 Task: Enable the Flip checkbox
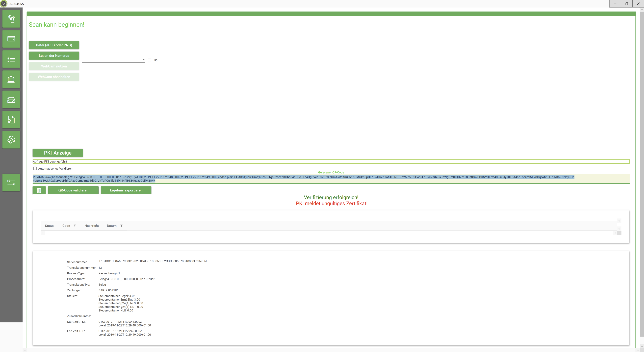coord(149,60)
